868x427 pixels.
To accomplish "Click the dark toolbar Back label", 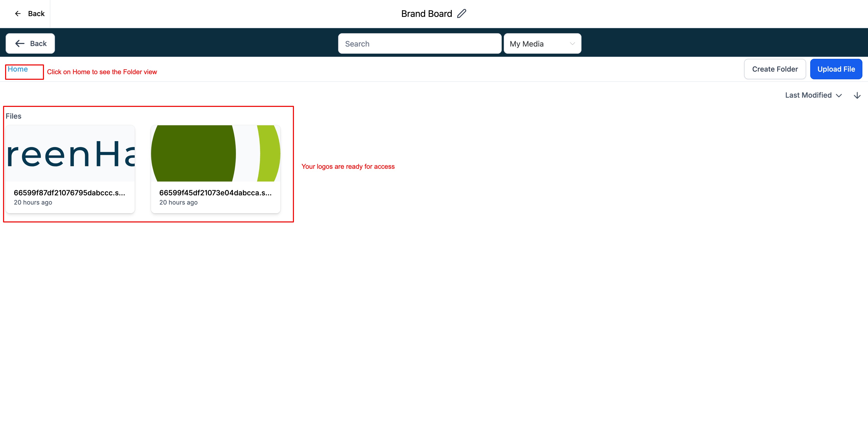I will (x=38, y=43).
